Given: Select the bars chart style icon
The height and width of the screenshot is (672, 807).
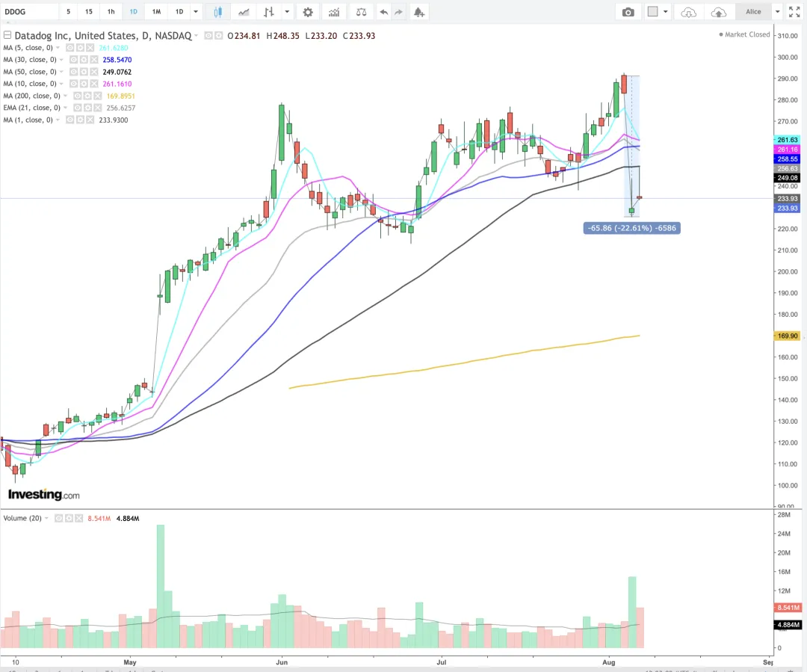Looking at the screenshot, I should point(269,12).
